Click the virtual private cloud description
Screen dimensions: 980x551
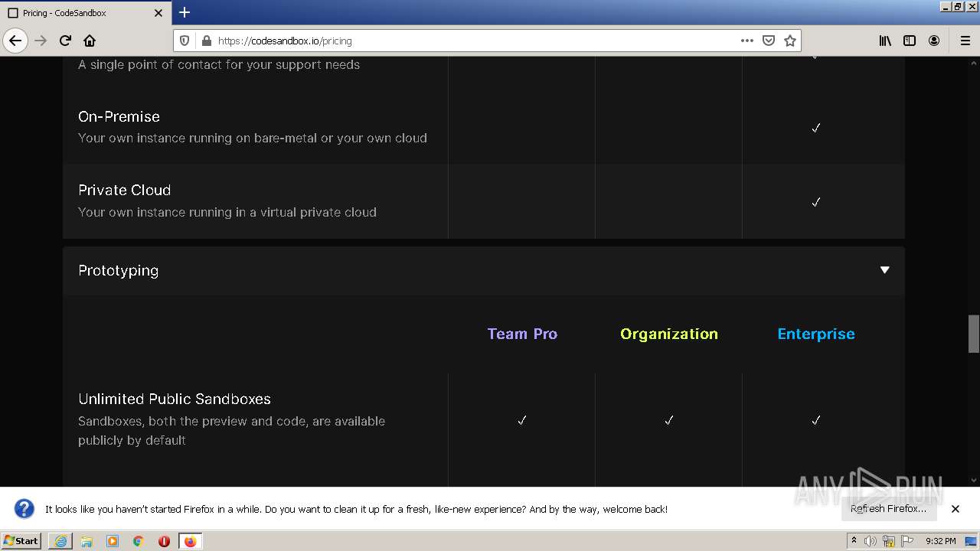click(227, 212)
